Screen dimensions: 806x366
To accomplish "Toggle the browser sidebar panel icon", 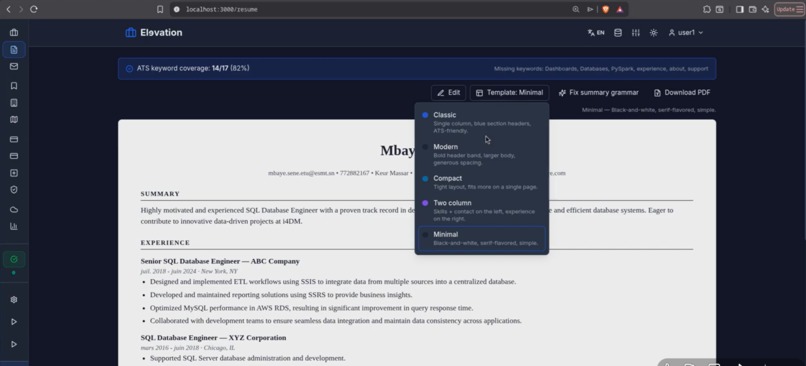I will tap(739, 9).
